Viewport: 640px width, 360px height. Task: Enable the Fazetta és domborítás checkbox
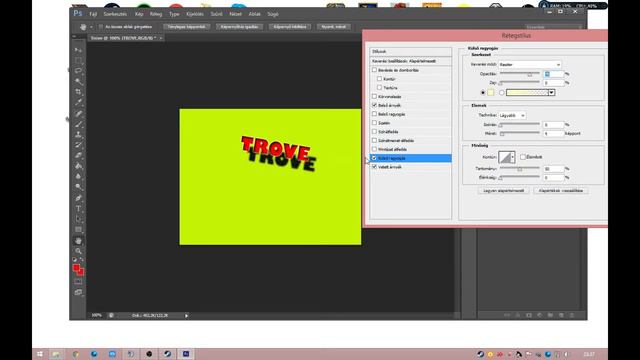(374, 70)
